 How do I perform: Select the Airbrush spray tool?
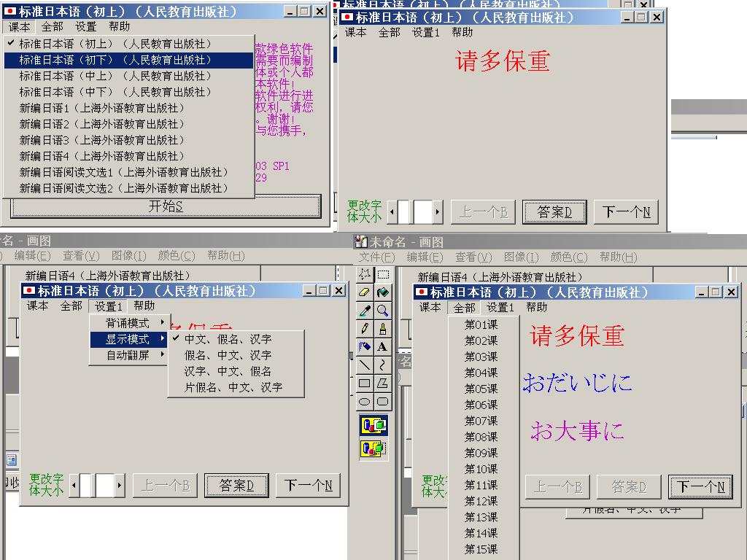[x=365, y=346]
